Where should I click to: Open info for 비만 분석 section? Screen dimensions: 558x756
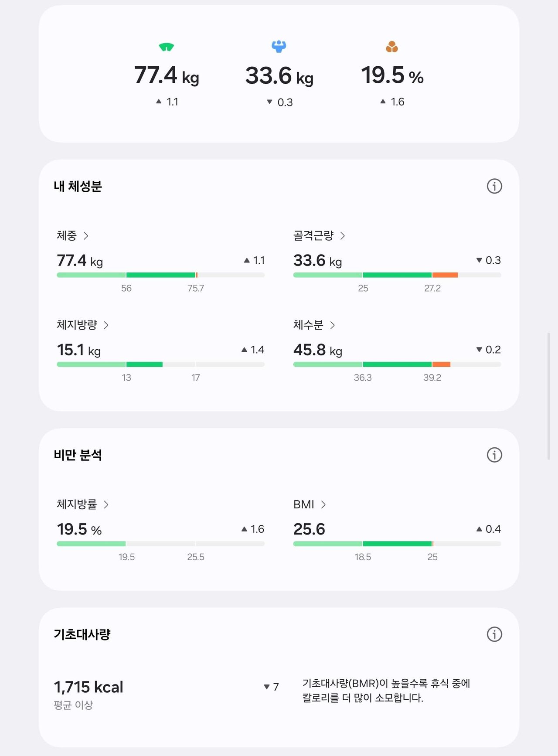tap(494, 455)
